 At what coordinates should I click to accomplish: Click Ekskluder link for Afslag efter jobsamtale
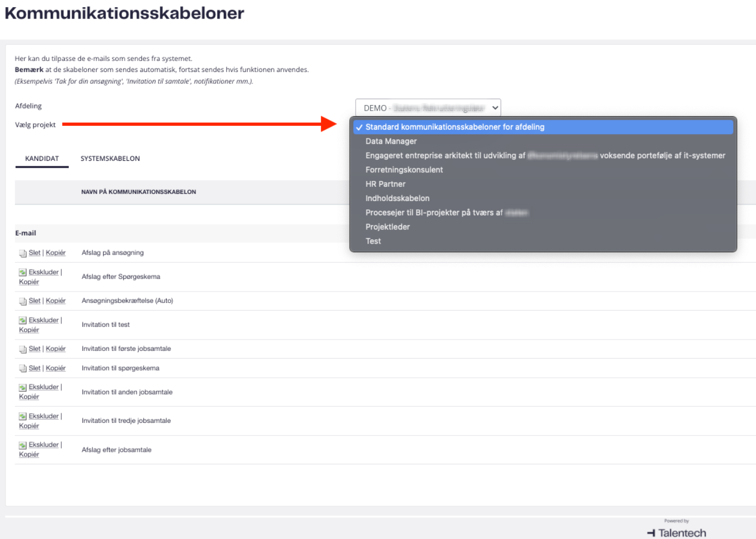tap(44, 445)
